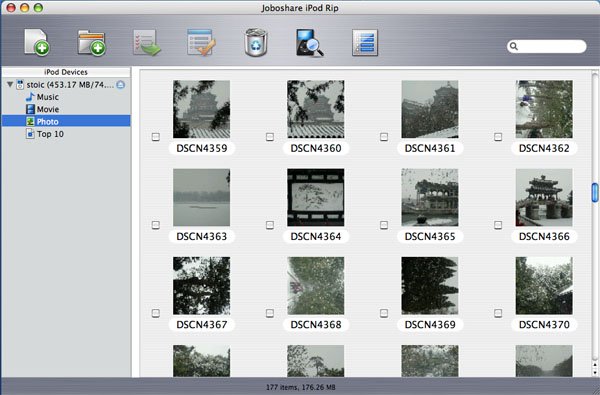Click the DSCN4359 file name label
Image resolution: width=600 pixels, height=395 pixels.
click(202, 148)
